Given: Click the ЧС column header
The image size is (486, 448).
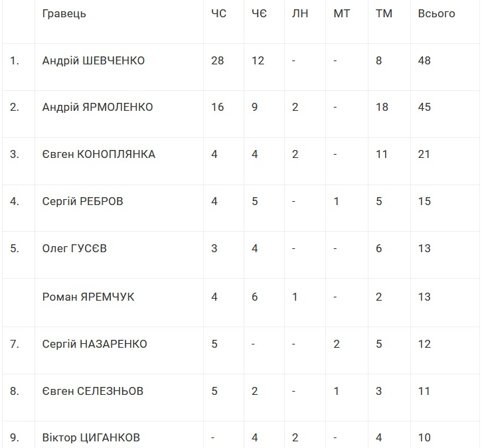Looking at the screenshot, I should (x=218, y=13).
